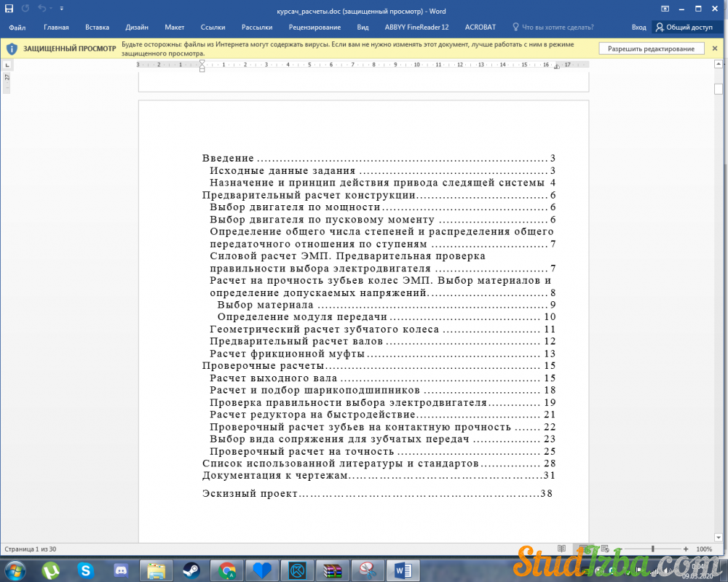Open Ribbon Display Options icon
The width and height of the screenshot is (728, 582).
click(665, 9)
